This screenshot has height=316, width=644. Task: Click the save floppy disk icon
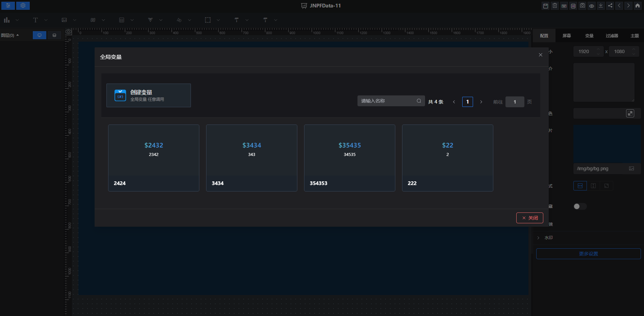coord(545,6)
